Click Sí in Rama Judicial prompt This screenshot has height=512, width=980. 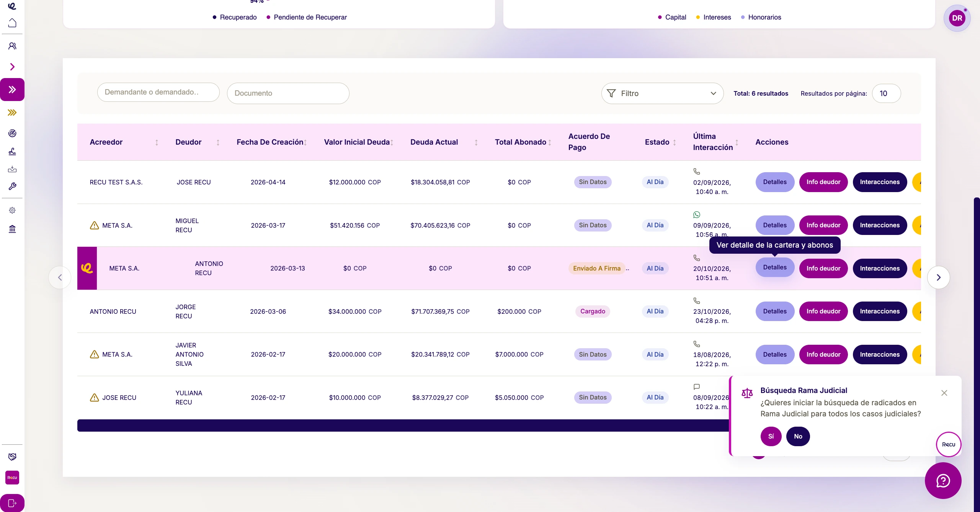(771, 436)
